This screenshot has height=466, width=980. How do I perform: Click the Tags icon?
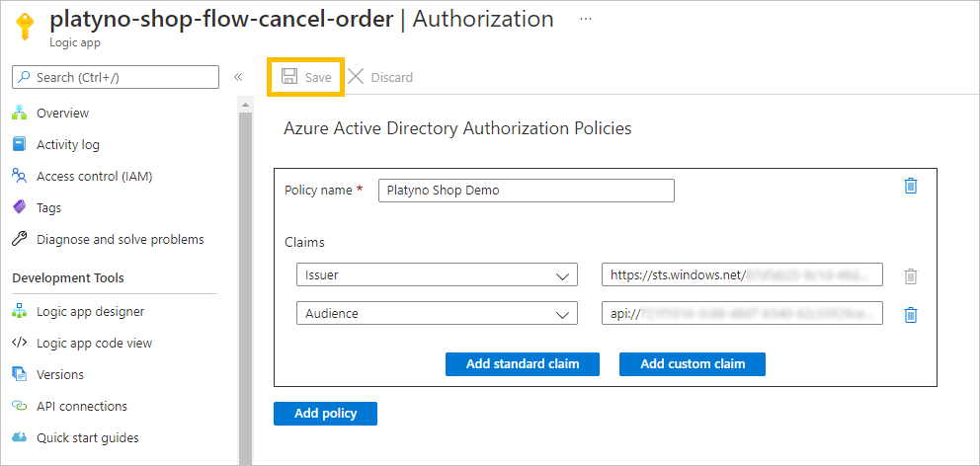tap(20, 207)
